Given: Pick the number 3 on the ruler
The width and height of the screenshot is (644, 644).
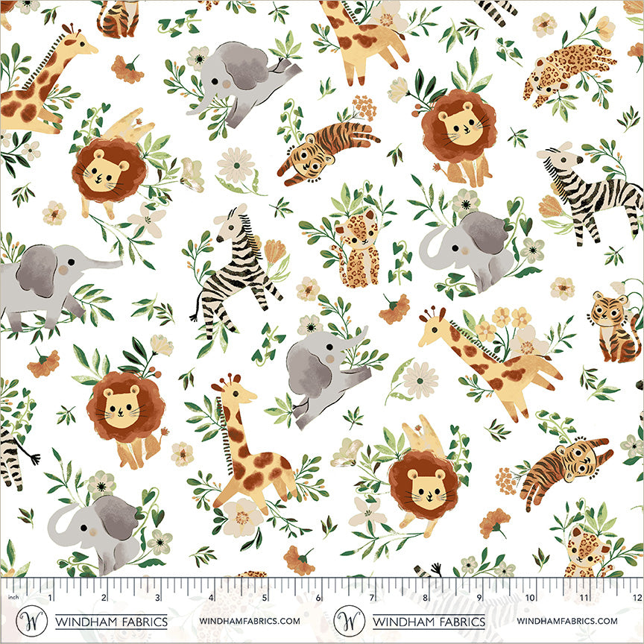Looking at the screenshot, I should click(158, 597).
